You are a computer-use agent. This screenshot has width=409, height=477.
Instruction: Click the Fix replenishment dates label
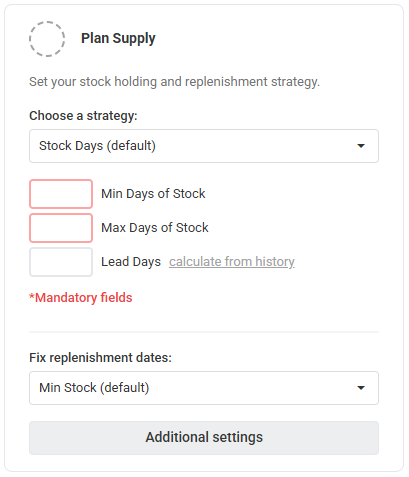pos(100,358)
